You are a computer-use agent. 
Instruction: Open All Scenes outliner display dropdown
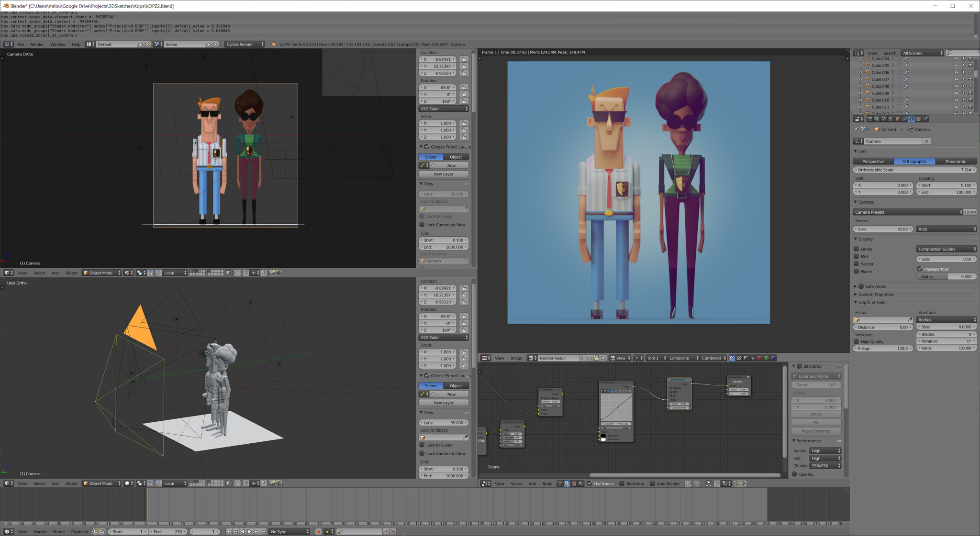[x=922, y=53]
